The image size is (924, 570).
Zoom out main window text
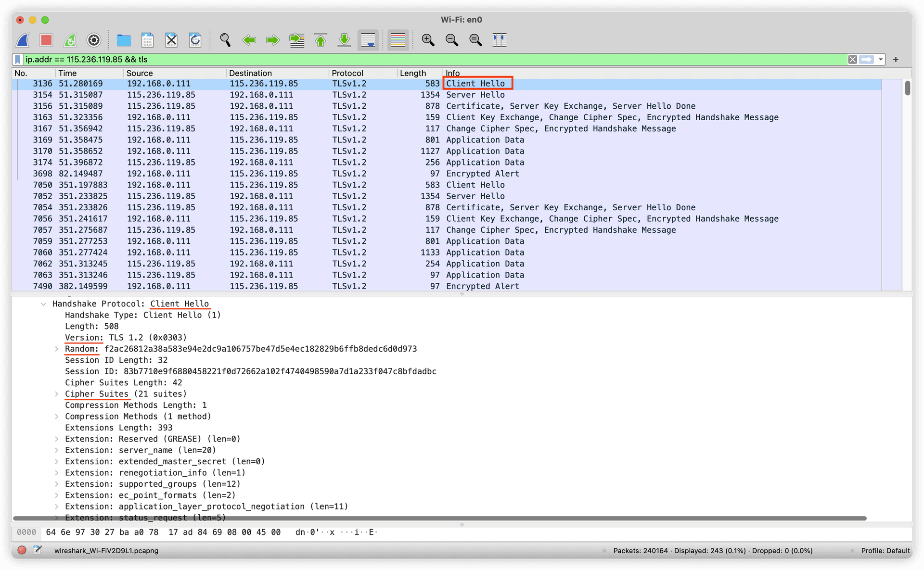click(451, 40)
